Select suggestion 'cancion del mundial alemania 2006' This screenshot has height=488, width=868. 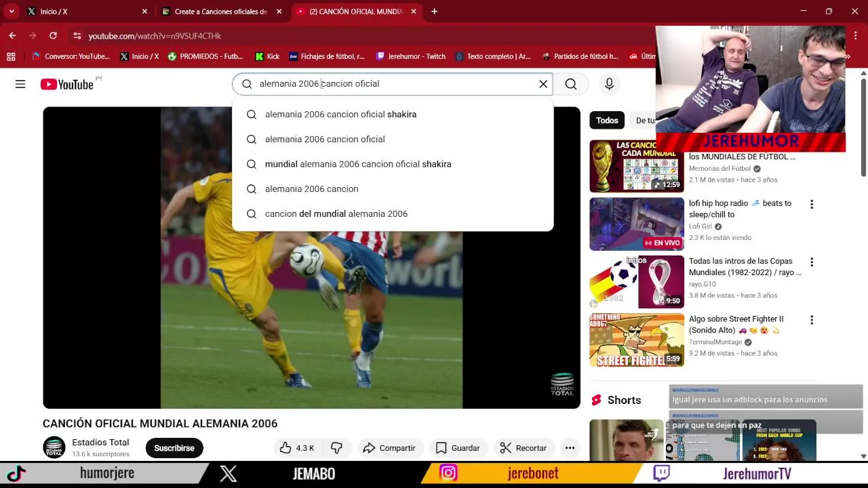point(393,213)
